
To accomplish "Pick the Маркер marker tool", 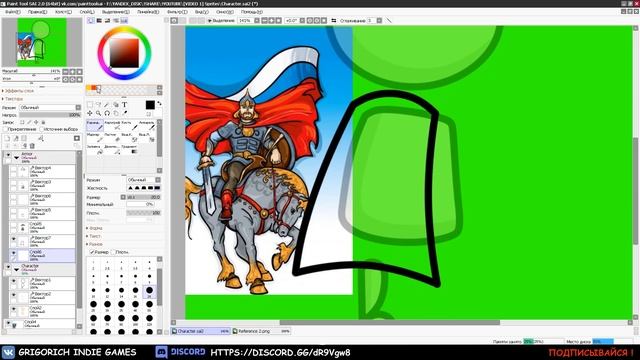I will coord(95,137).
